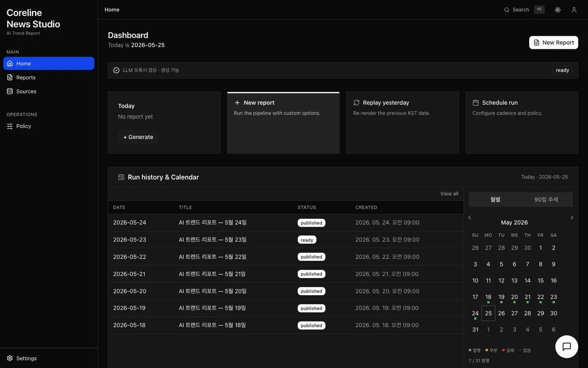Open the Schedule run card
588x368 pixels.
pos(522,123)
